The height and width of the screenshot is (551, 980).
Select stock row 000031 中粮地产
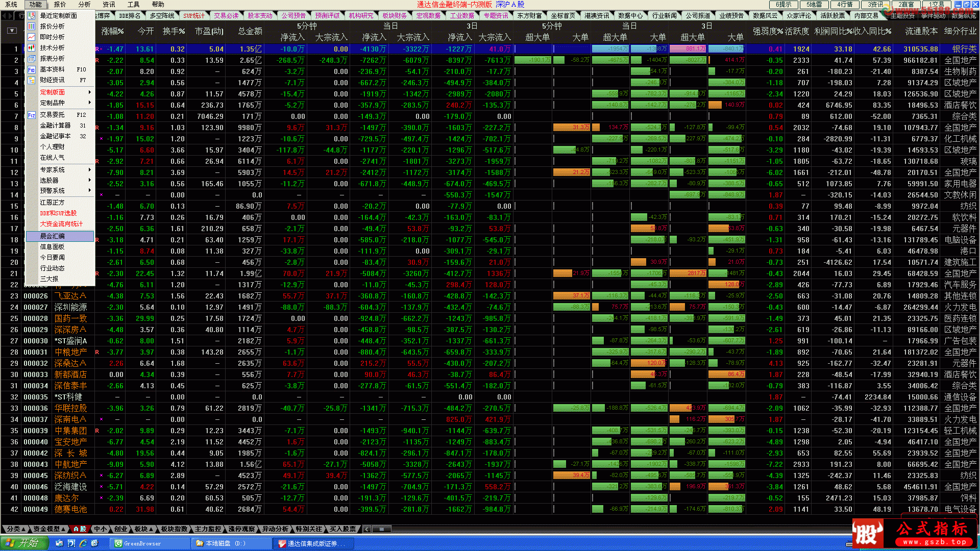coord(490,352)
